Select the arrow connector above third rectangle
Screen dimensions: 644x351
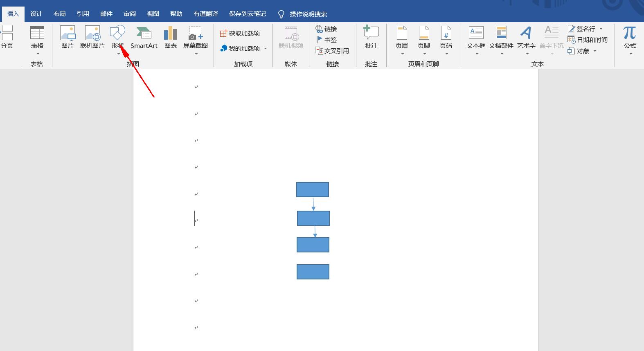315,232
